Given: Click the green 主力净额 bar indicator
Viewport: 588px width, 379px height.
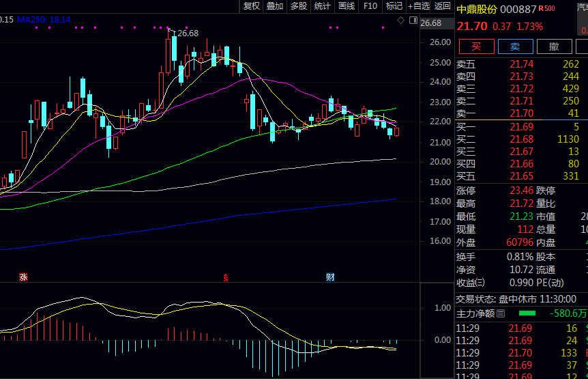Looking at the screenshot, I should point(527,313).
